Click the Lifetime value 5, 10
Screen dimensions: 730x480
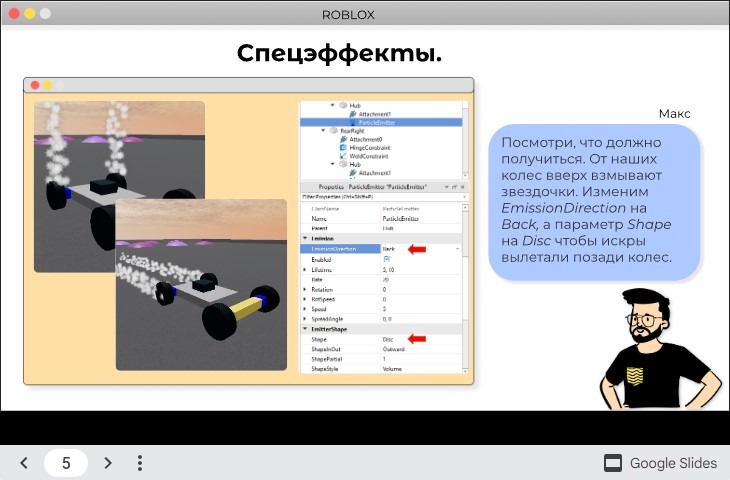coord(389,270)
